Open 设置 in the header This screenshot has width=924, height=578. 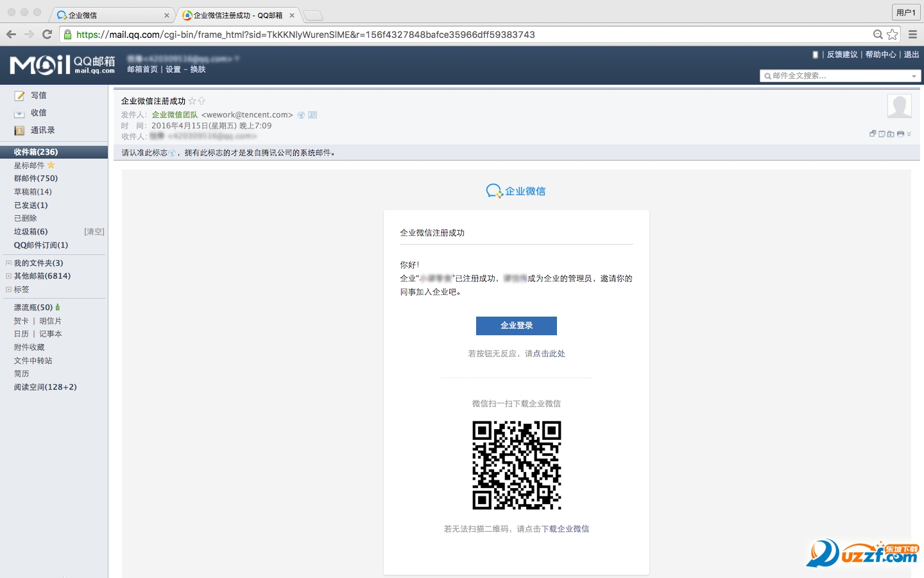click(173, 69)
